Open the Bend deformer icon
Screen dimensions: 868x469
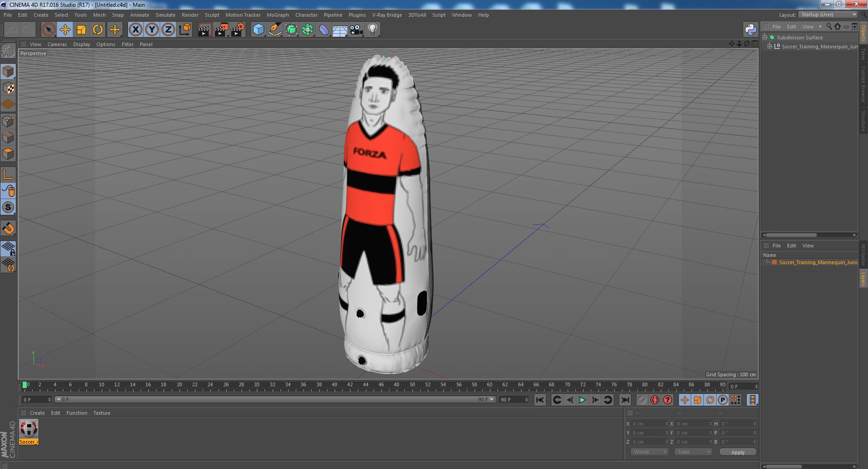[x=324, y=30]
